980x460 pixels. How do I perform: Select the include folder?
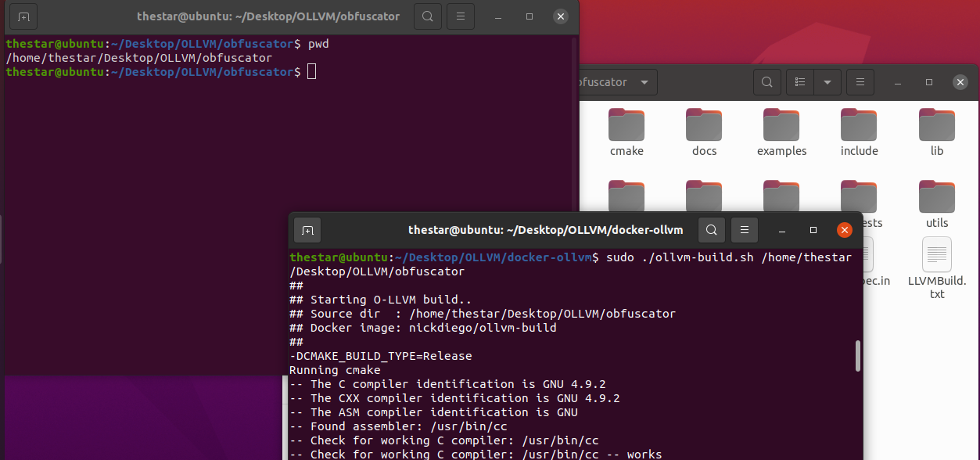tap(859, 132)
